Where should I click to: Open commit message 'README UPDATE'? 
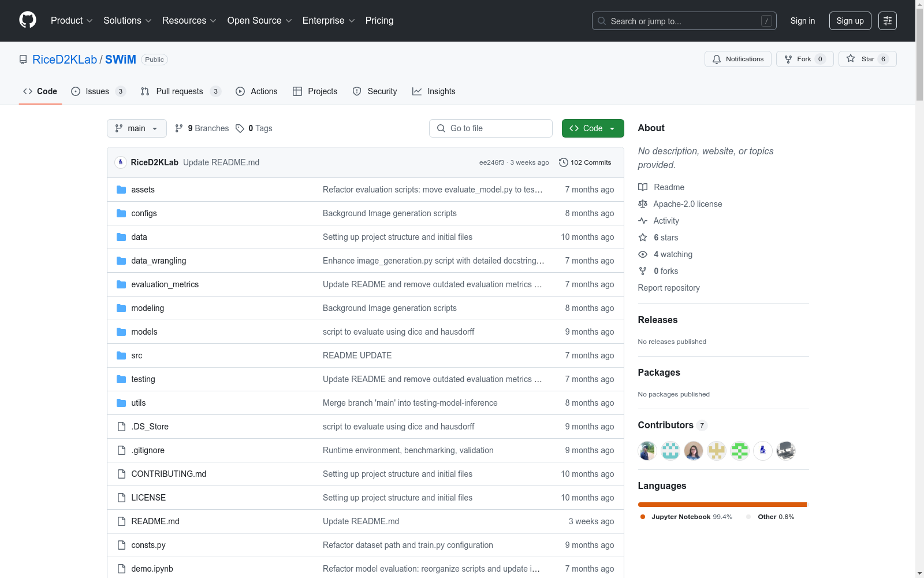(357, 355)
